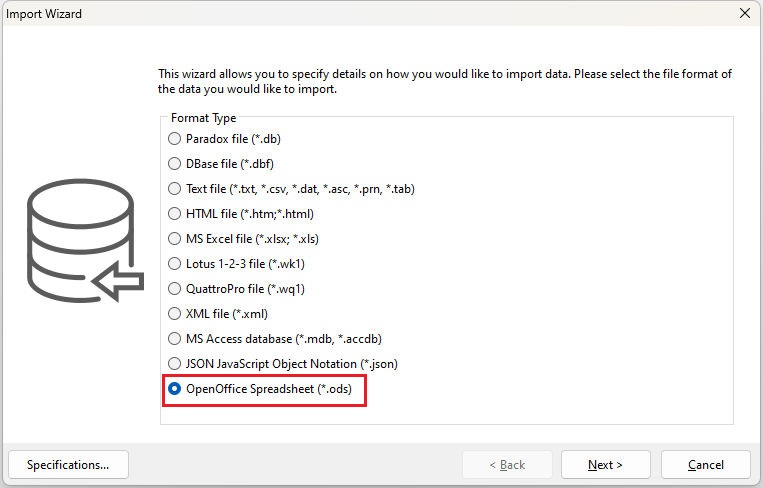Click the database import icon

(85, 240)
